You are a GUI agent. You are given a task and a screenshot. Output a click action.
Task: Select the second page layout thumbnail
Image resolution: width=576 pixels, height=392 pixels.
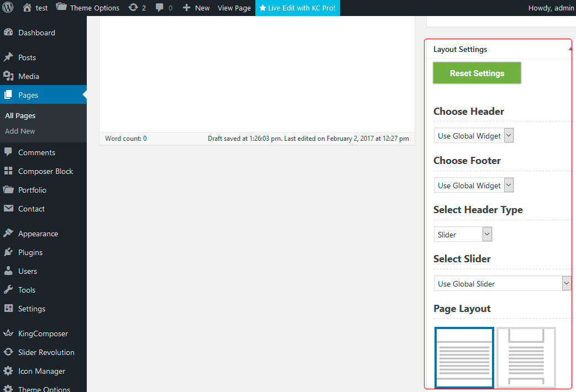[526, 357]
